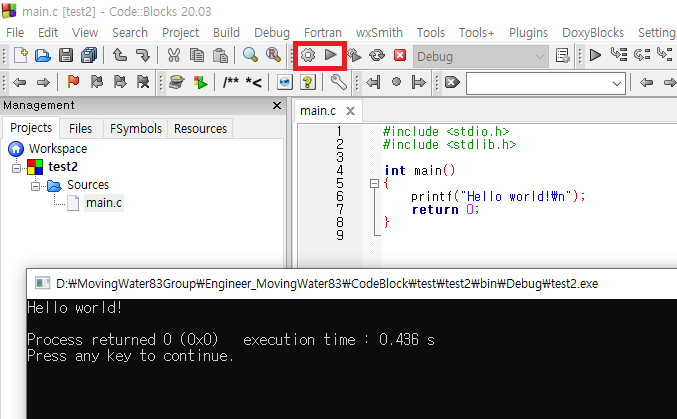Toggle bookmark red flag icon
The height and width of the screenshot is (419, 677).
pyautogui.click(x=73, y=82)
